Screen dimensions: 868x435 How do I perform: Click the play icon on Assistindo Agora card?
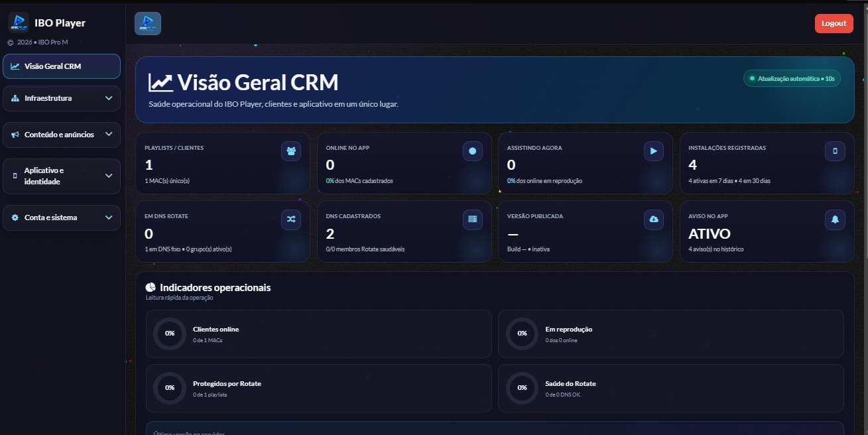tap(654, 151)
